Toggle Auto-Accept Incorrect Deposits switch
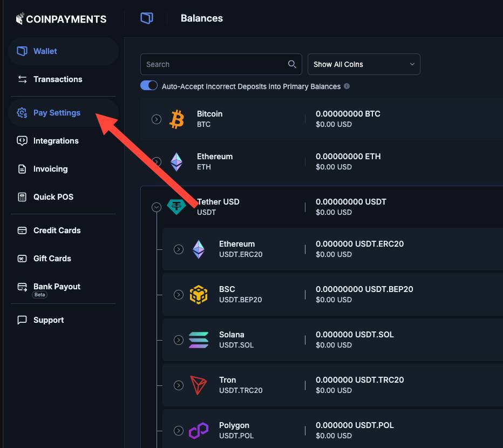Image resolution: width=503 pixels, height=448 pixels. (149, 86)
